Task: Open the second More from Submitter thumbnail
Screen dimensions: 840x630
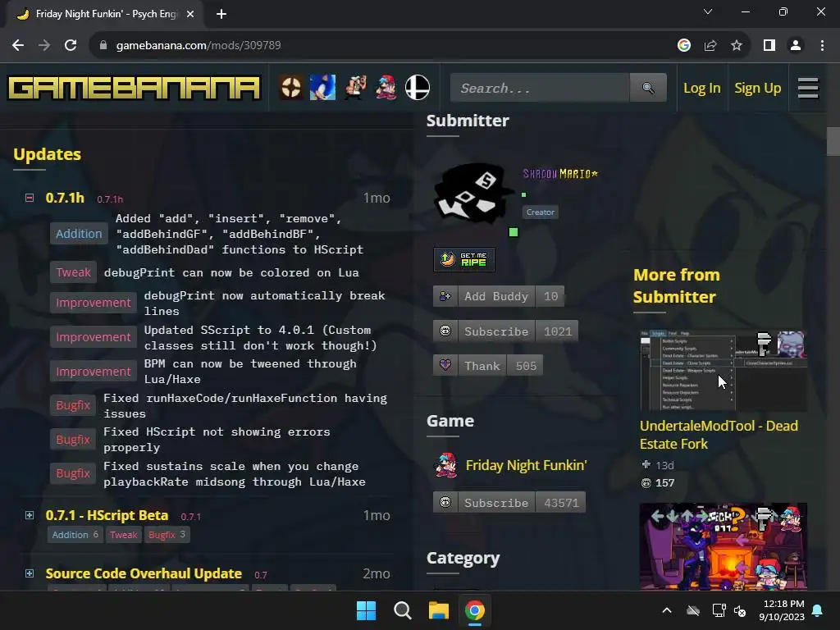Action: (724, 546)
